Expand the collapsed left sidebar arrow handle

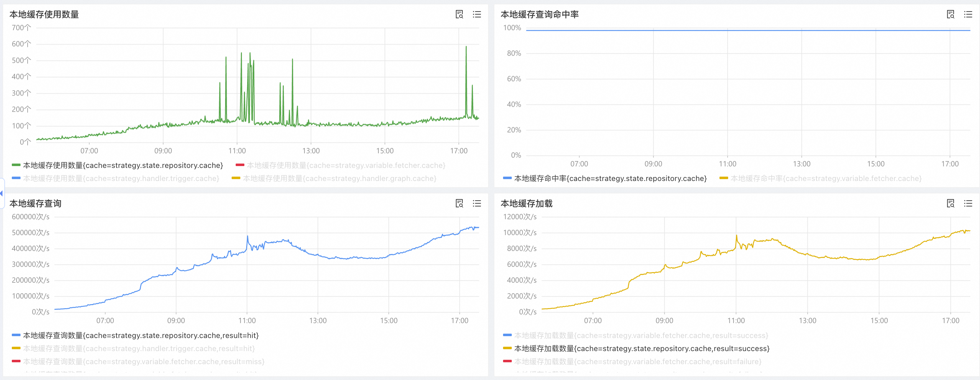2,193
